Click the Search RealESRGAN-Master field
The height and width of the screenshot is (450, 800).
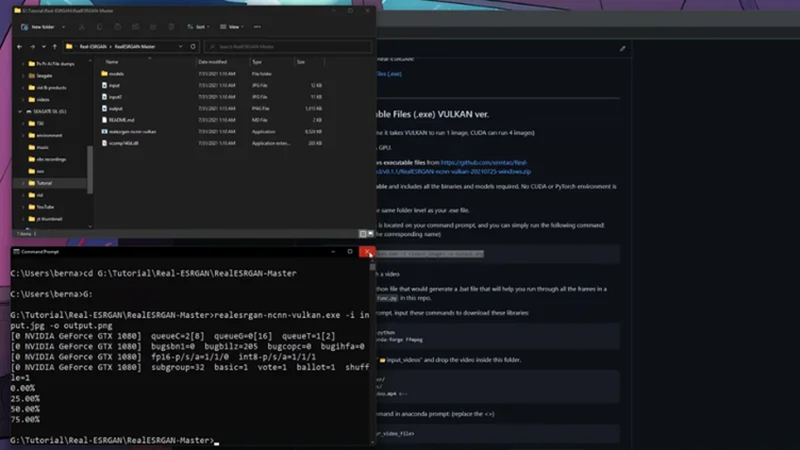(288, 46)
